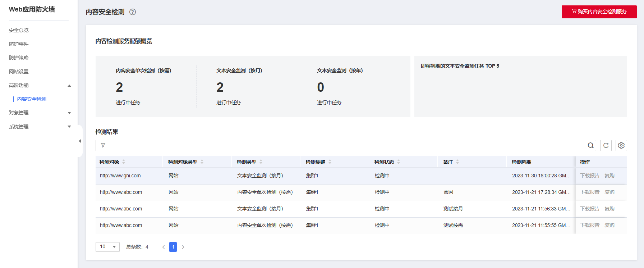The image size is (644, 268).
Task: Collapse the left sidebar panel
Action: 80,141
